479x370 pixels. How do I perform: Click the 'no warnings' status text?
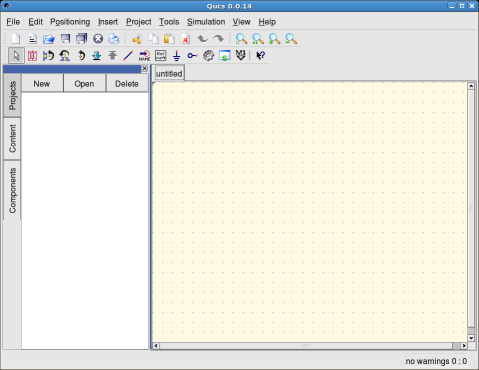tap(427, 361)
